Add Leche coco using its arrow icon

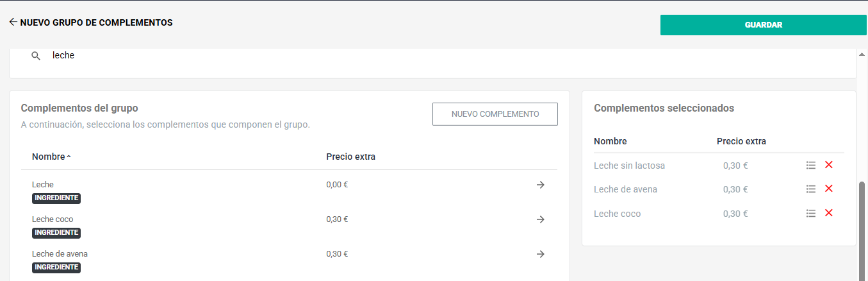click(540, 219)
